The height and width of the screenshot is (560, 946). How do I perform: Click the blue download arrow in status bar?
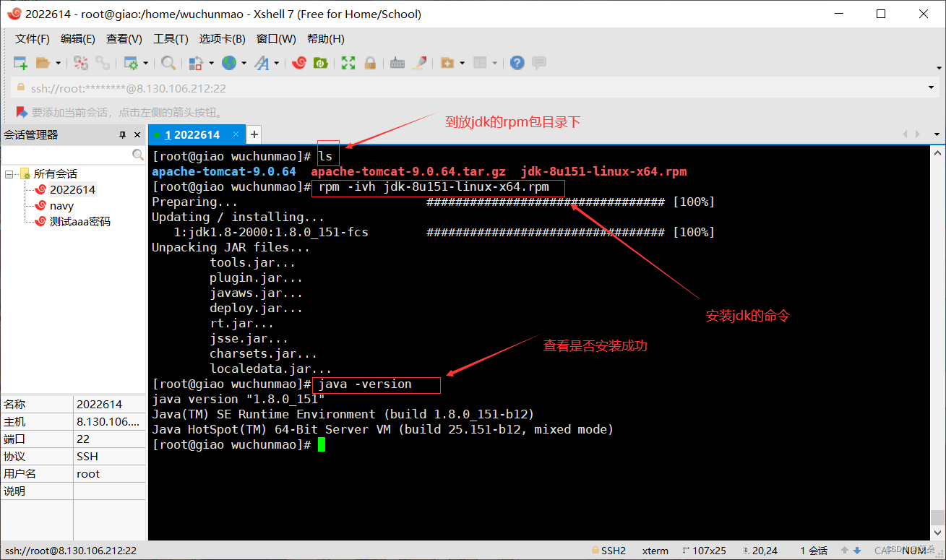[858, 551]
